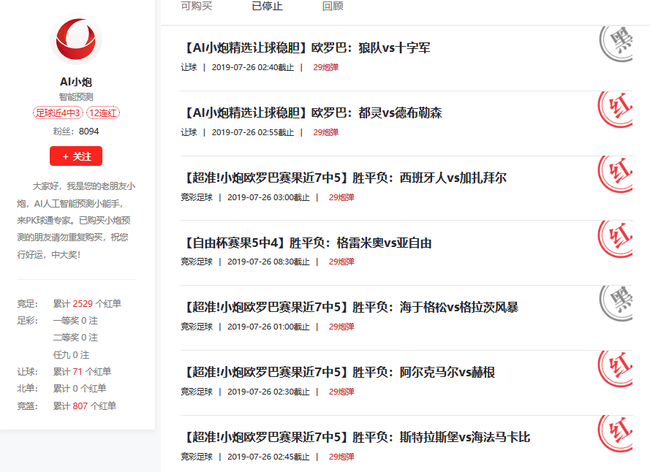The image size is (650, 472).
Task: Click the 竞篮 累计 807 个红单 stat
Action: pos(66,406)
